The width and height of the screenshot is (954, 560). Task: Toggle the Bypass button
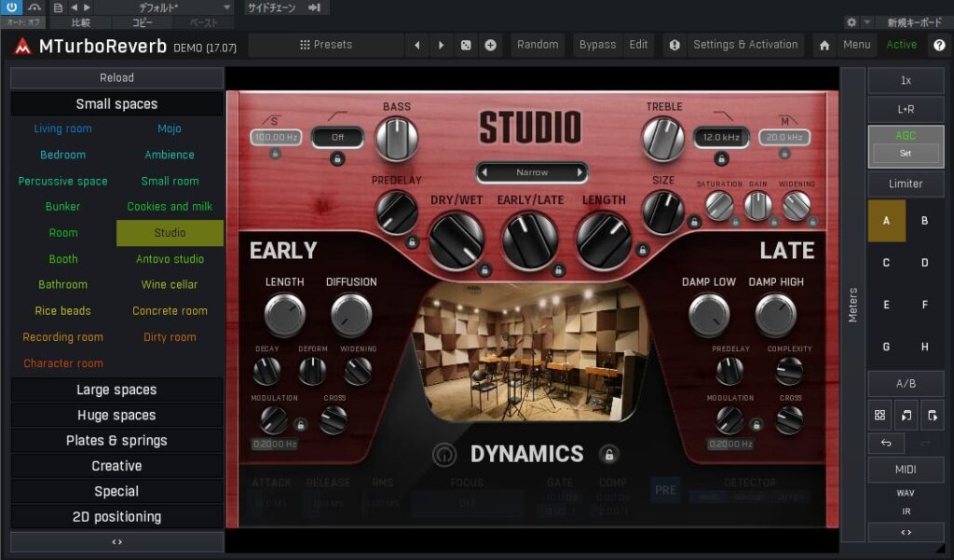pyautogui.click(x=597, y=45)
